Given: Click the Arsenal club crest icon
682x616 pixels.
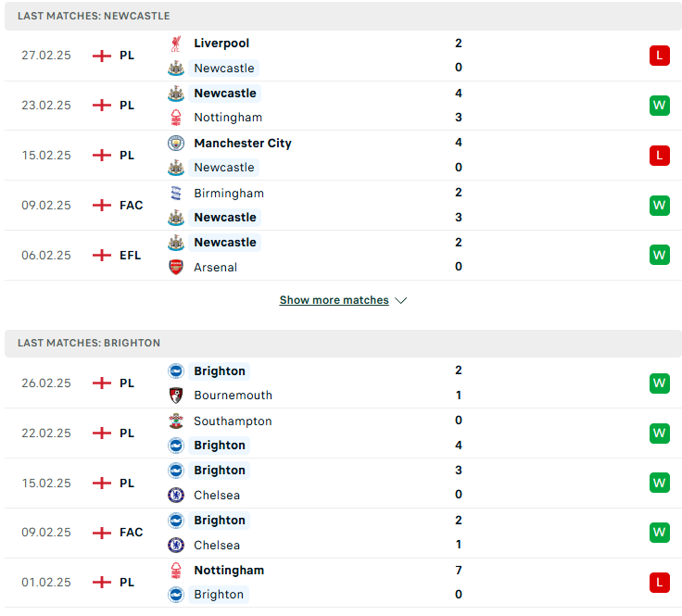Looking at the screenshot, I should click(176, 267).
